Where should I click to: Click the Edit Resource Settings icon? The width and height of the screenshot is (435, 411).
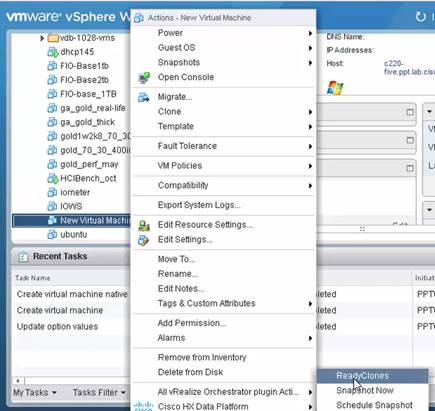pyautogui.click(x=144, y=225)
